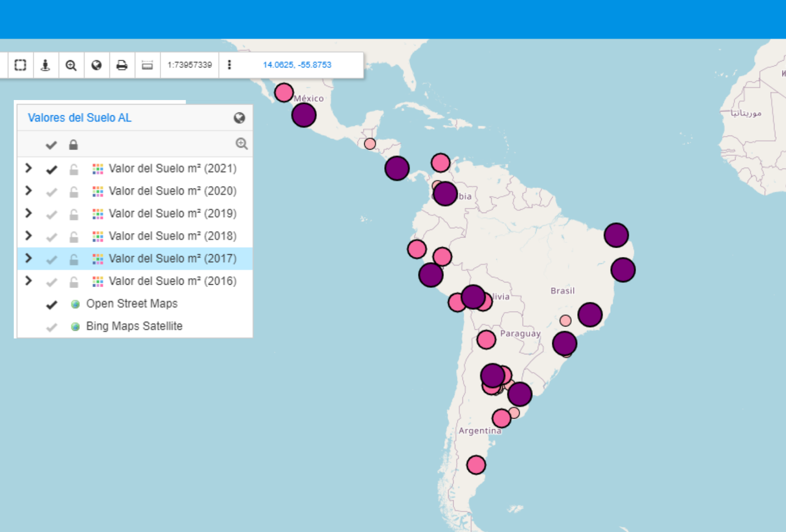Click globe icon in Valores del Suelo header

click(x=239, y=118)
